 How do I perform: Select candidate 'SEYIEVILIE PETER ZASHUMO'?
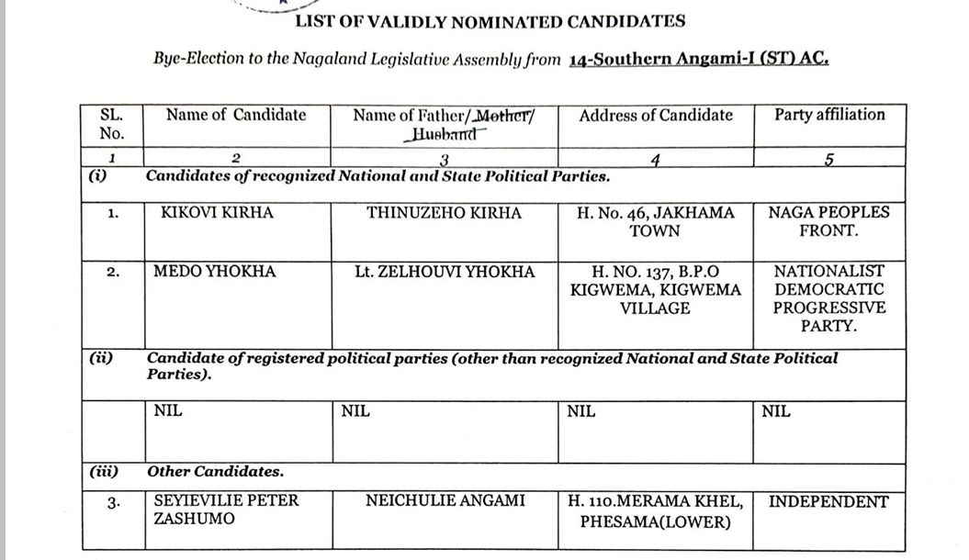point(226,510)
